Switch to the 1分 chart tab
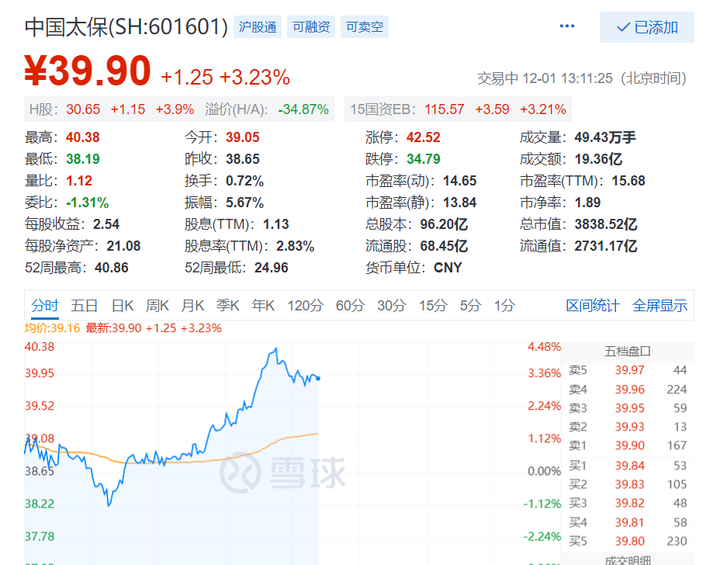720x565 pixels. [x=504, y=305]
